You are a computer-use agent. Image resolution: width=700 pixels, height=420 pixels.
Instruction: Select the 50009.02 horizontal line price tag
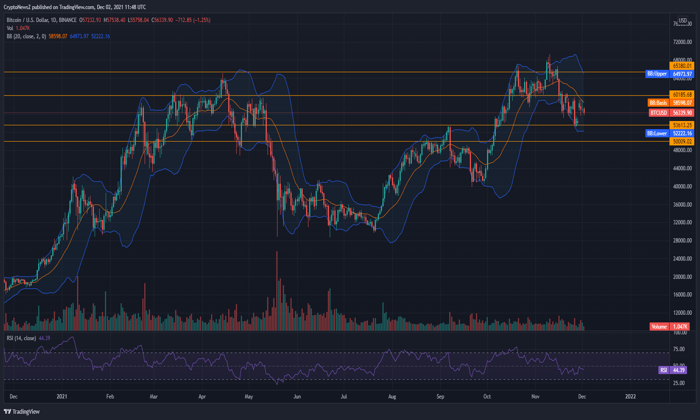(x=682, y=141)
